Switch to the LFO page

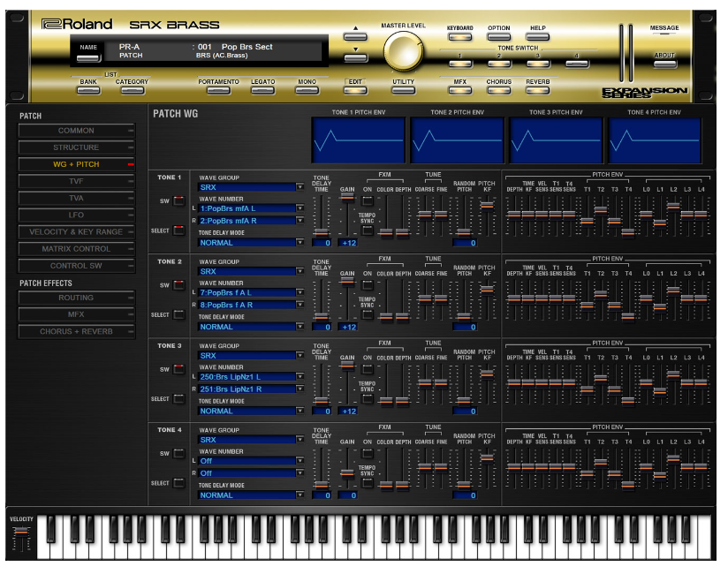click(x=77, y=215)
